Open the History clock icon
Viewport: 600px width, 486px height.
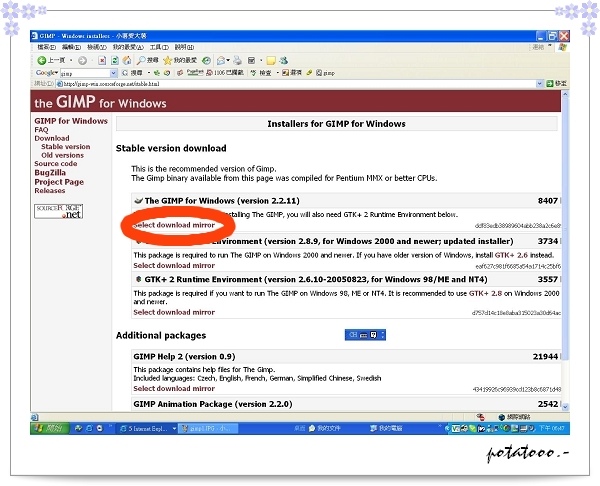206,60
